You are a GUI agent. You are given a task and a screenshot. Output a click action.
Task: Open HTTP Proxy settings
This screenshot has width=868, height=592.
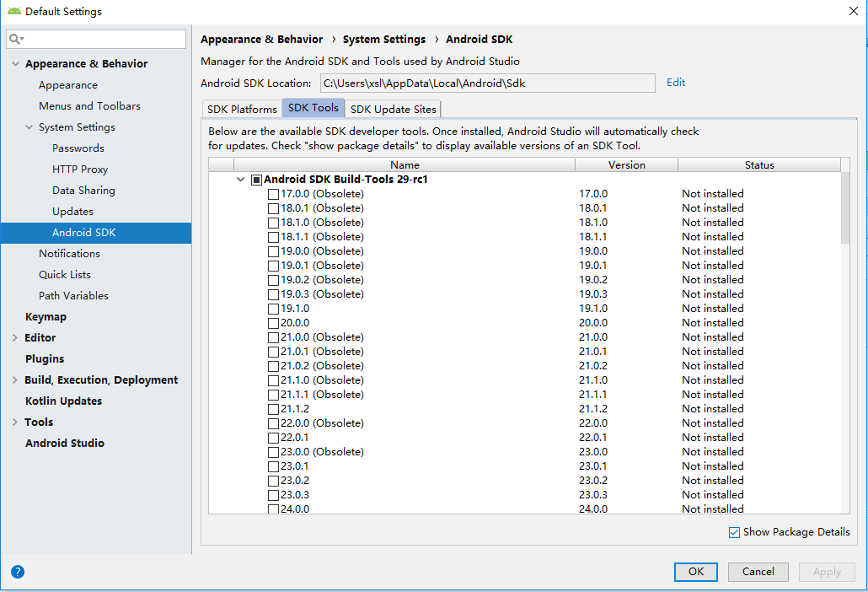point(80,169)
